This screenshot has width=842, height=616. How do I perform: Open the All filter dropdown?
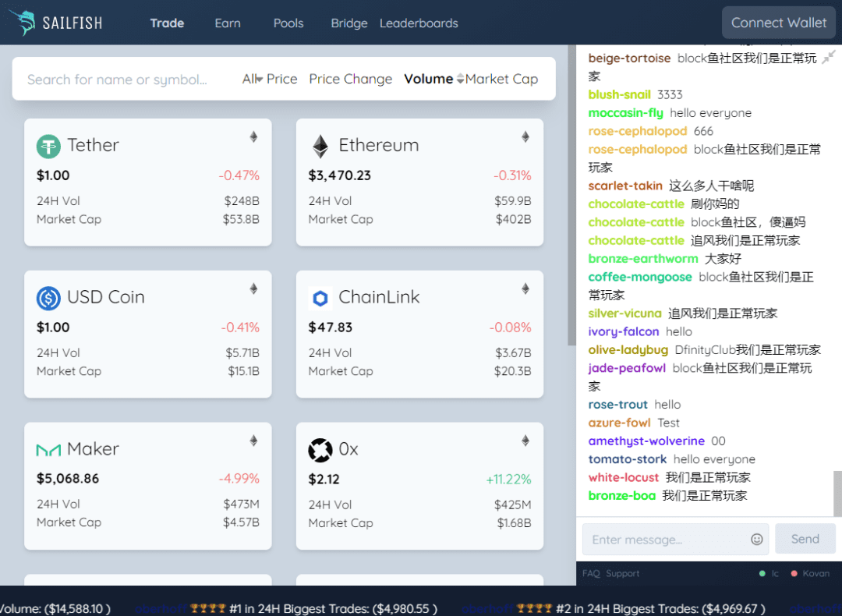[252, 79]
